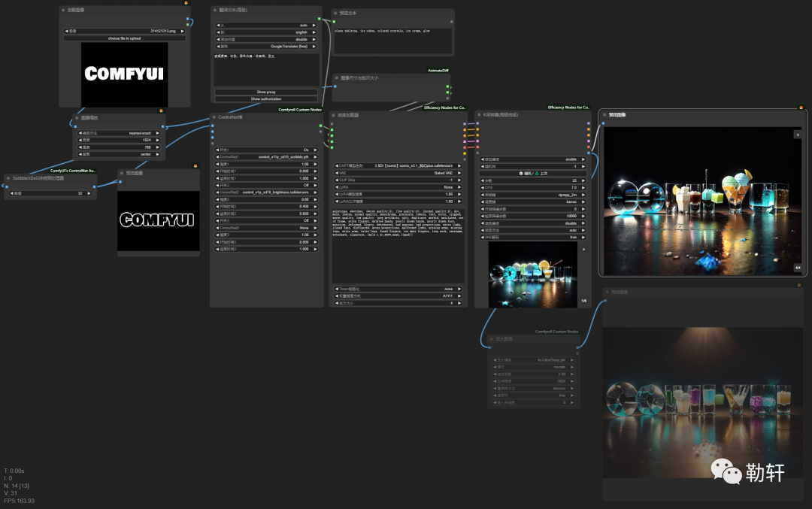Decrease CFG 7.0 with its left arrow
812x509 pixels.
483,187
